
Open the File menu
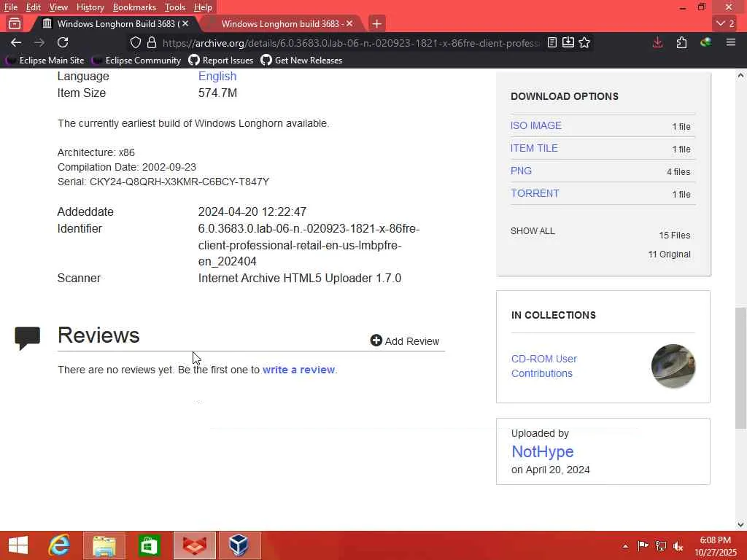(x=10, y=7)
